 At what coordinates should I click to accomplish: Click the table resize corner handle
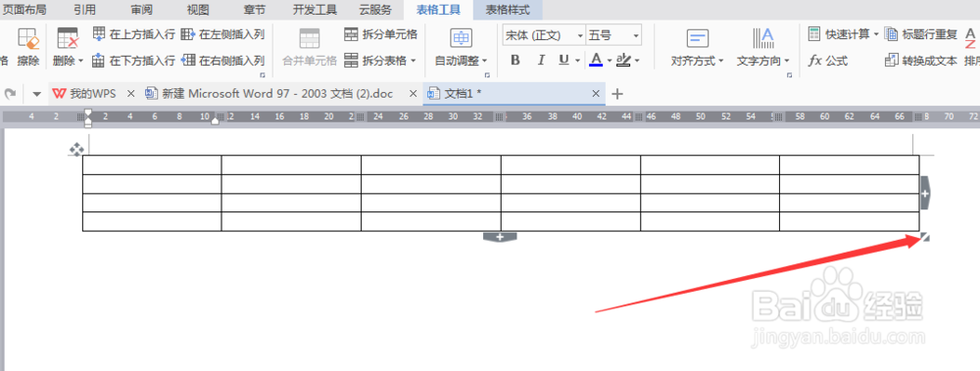click(925, 237)
